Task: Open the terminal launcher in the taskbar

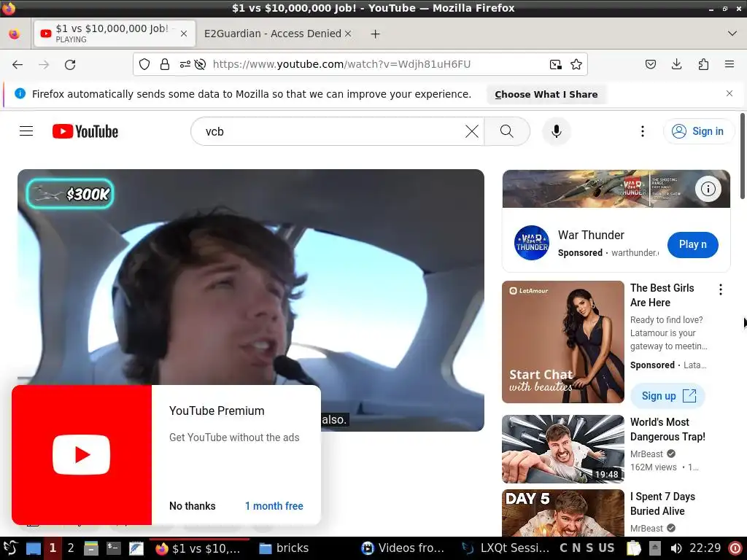Action: tap(113, 548)
